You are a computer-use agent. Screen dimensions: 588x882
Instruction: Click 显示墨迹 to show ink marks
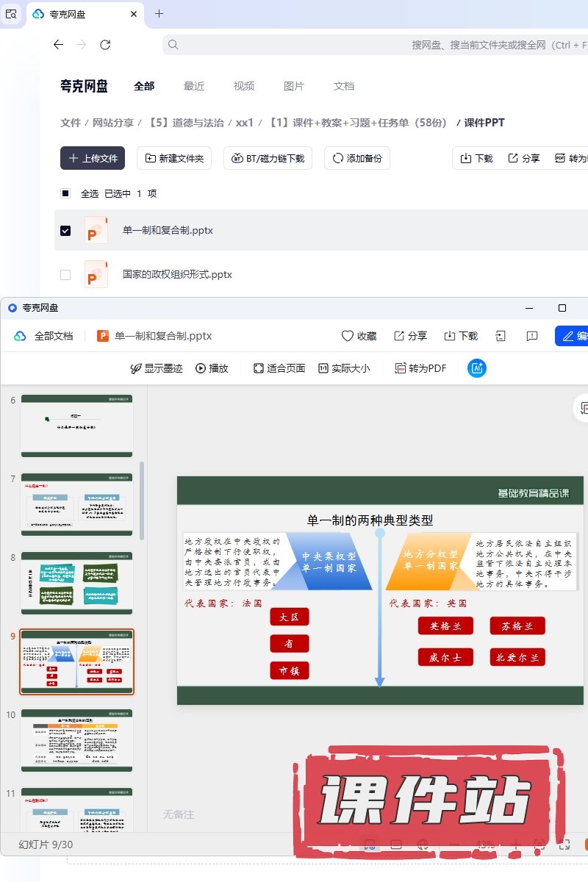tap(157, 368)
